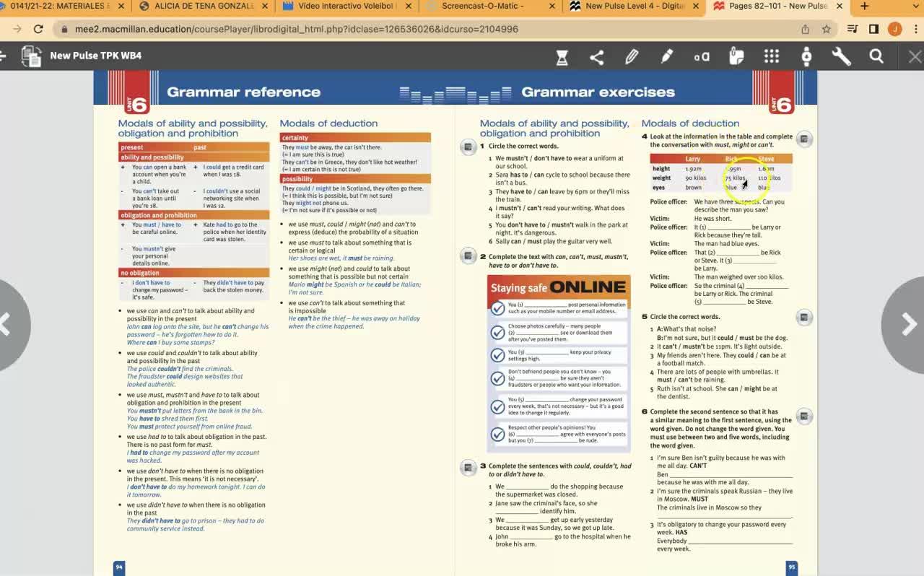
Task: Click the 'Grammar exercises' page heading
Action: (598, 92)
